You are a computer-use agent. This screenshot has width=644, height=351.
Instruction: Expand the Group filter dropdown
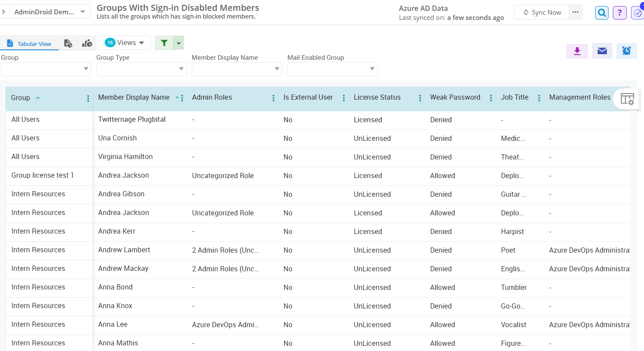coord(46,69)
